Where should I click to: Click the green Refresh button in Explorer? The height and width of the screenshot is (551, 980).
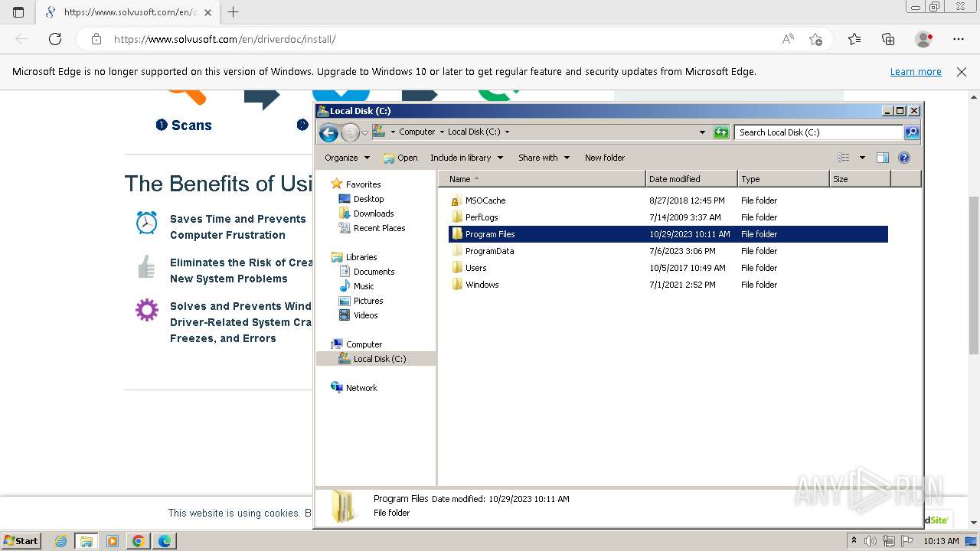point(720,132)
